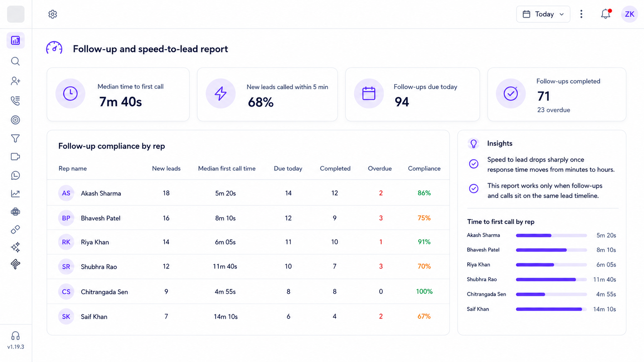Click check icon beside lead timeline insight
Screen dimensions: 644x362
474,189
